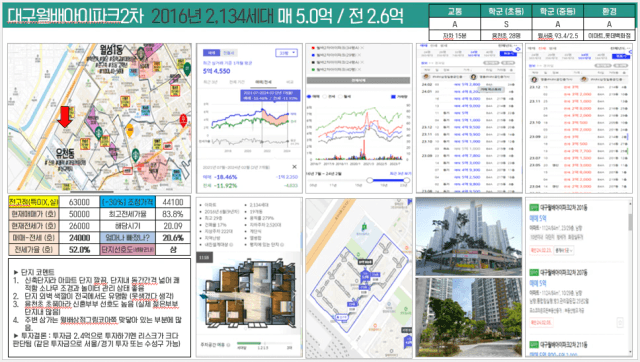Click 매매 5억 2,800 transaction row

tap(469, 84)
